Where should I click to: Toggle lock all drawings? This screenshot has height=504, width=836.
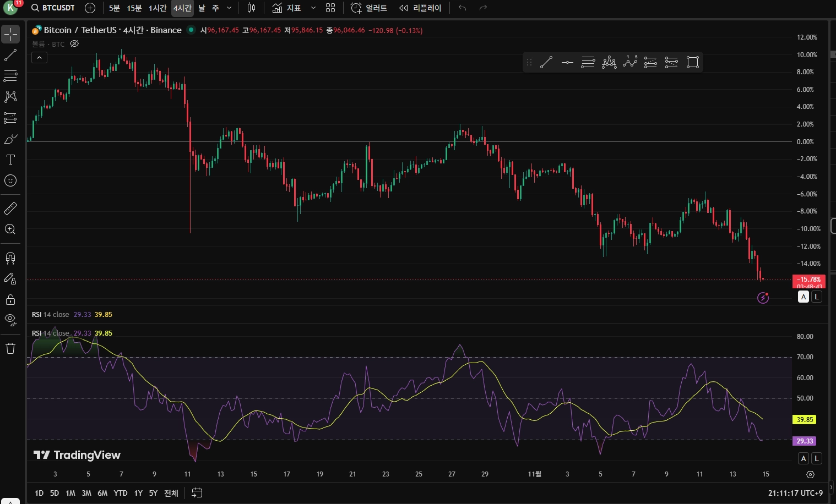tap(10, 299)
